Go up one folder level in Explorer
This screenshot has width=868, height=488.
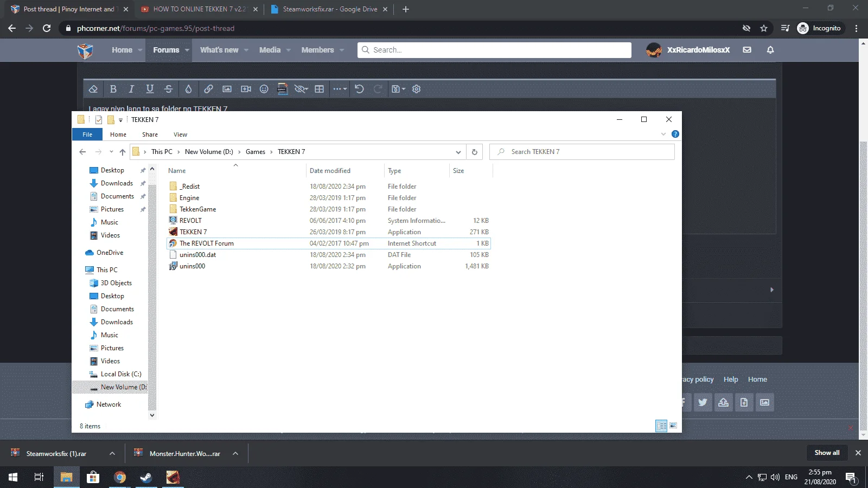click(x=123, y=152)
